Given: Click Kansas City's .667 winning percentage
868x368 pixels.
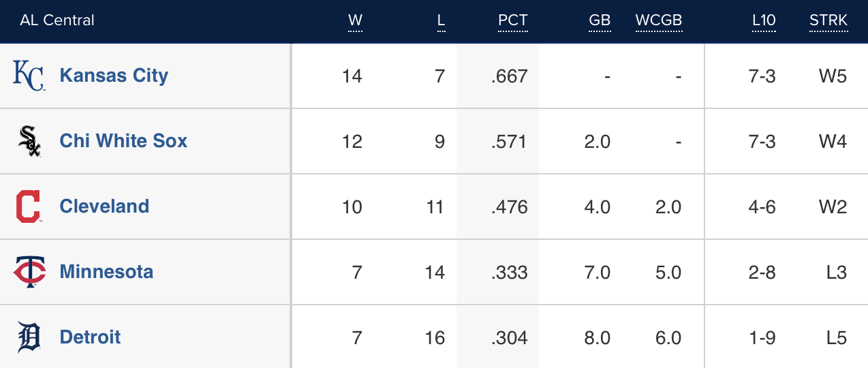Looking at the screenshot, I should pos(509,76).
